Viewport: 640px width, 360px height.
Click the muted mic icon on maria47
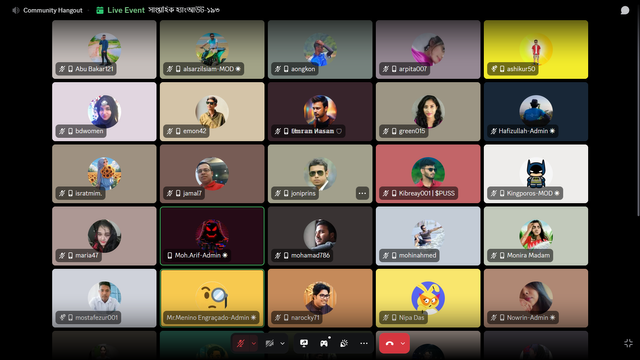[62, 255]
